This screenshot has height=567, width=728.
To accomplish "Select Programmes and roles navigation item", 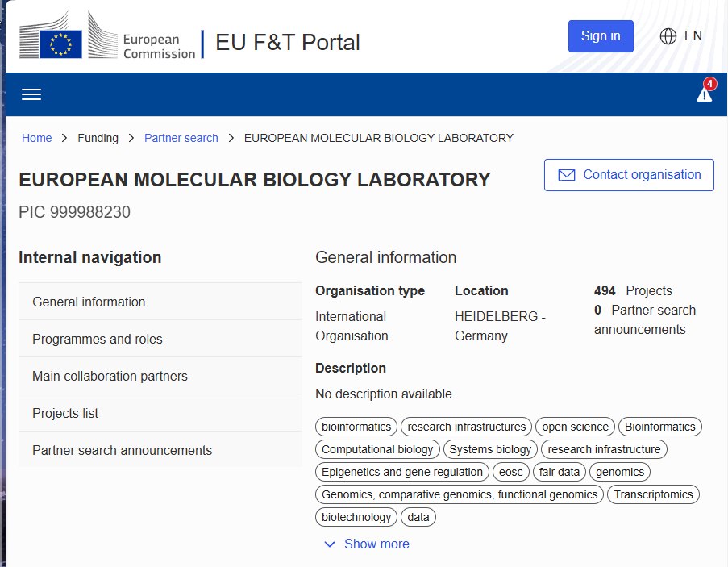I will [160, 339].
